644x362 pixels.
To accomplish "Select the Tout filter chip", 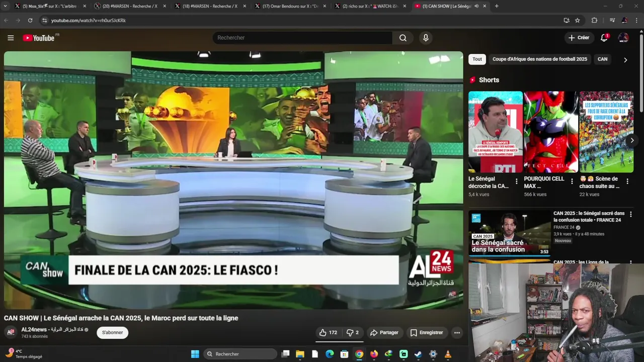I will tap(477, 59).
